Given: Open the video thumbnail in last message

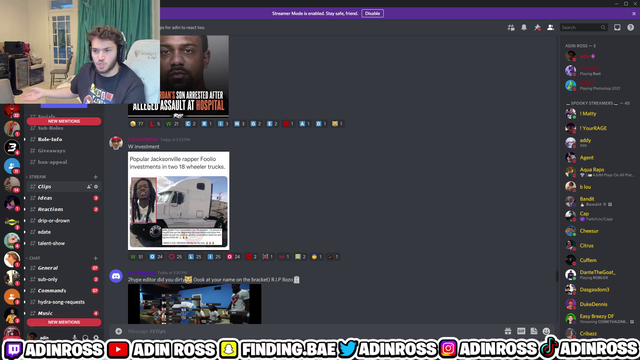Looking at the screenshot, I should [195, 304].
